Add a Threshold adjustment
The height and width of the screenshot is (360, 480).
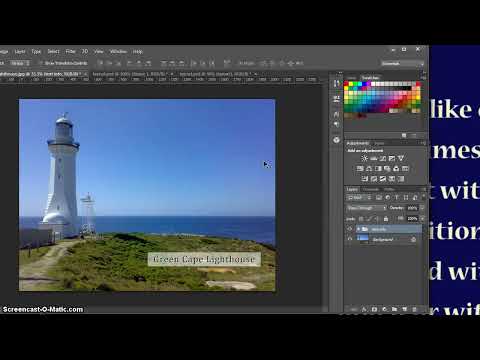[383, 179]
